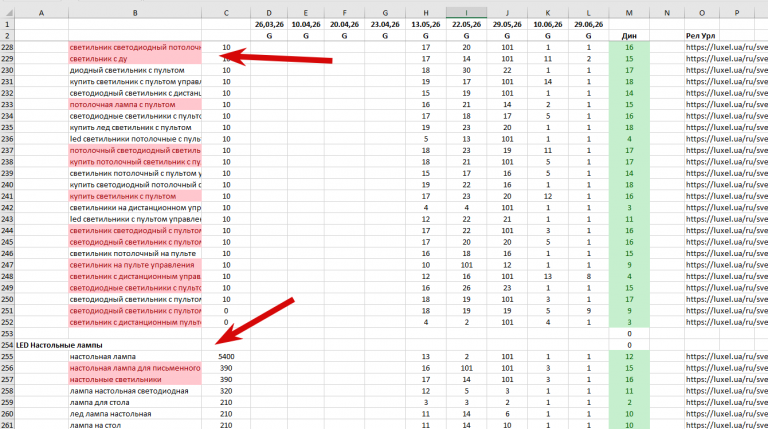Click green cell in row 259 column M
The image size is (768, 429).
[x=629, y=403]
